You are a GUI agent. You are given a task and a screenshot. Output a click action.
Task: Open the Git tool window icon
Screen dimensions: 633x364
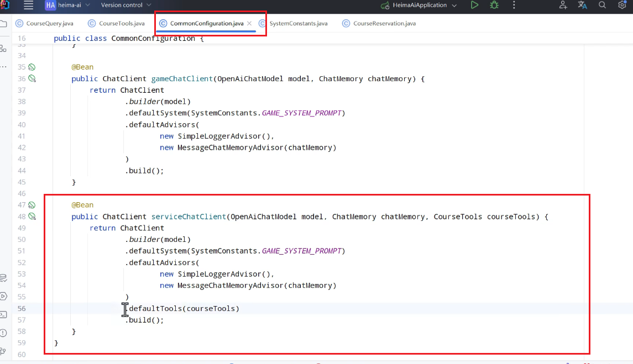(3, 351)
